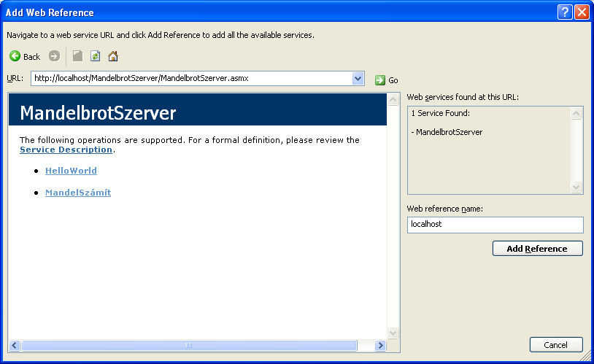
Task: Click services list scroll up arrow
Action: coord(576,113)
